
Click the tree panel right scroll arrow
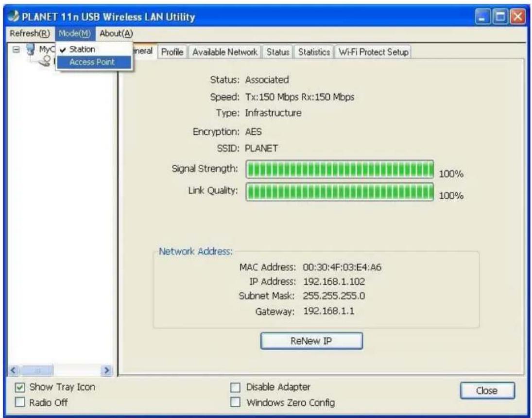[x=106, y=370]
